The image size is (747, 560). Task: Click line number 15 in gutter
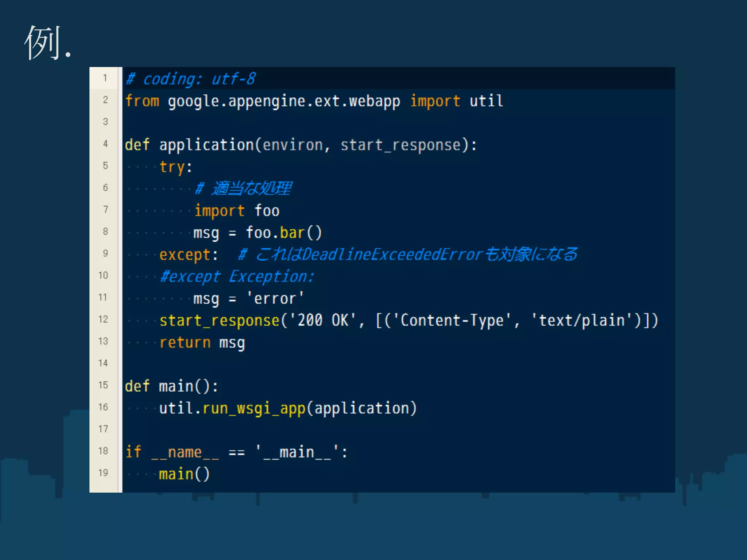coord(103,385)
